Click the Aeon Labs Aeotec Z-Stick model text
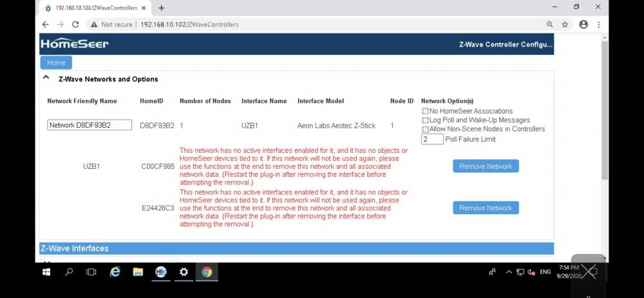This screenshot has width=644, height=298. [x=336, y=126]
